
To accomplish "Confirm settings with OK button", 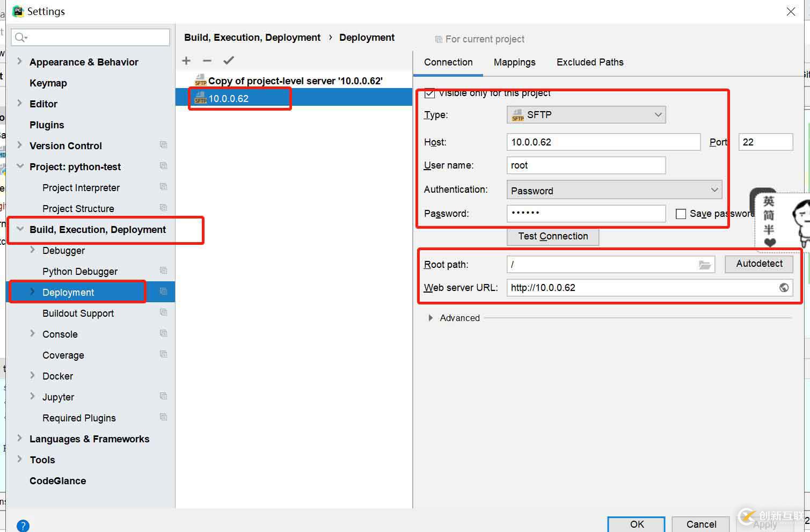I will pos(637,524).
